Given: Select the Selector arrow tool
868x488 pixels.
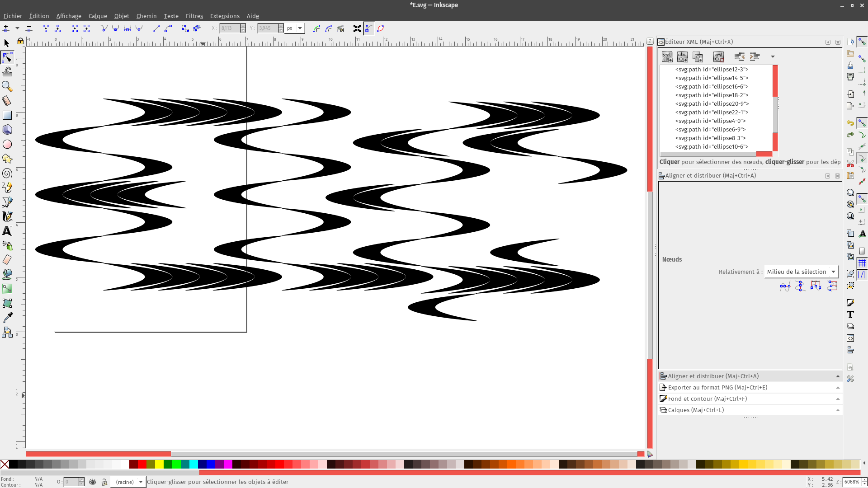Looking at the screenshot, I should (x=7, y=43).
